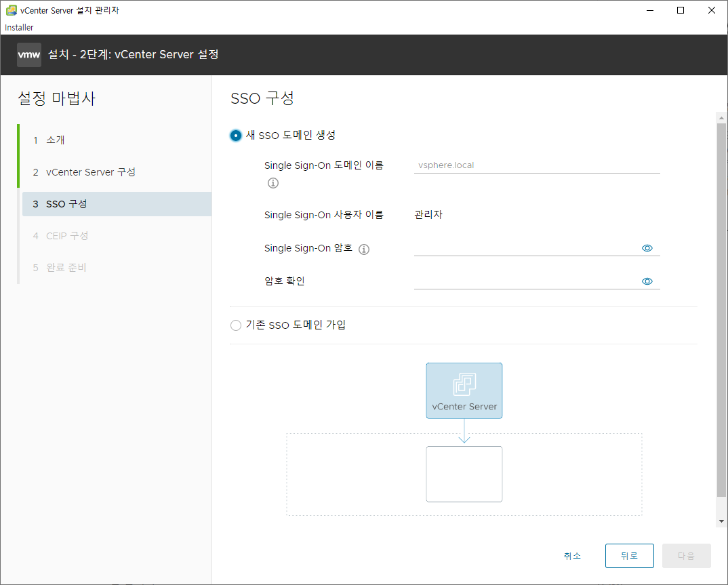Viewport: 728px width, 585px height.
Task: Click the scrollbar up arrow
Action: click(721, 118)
